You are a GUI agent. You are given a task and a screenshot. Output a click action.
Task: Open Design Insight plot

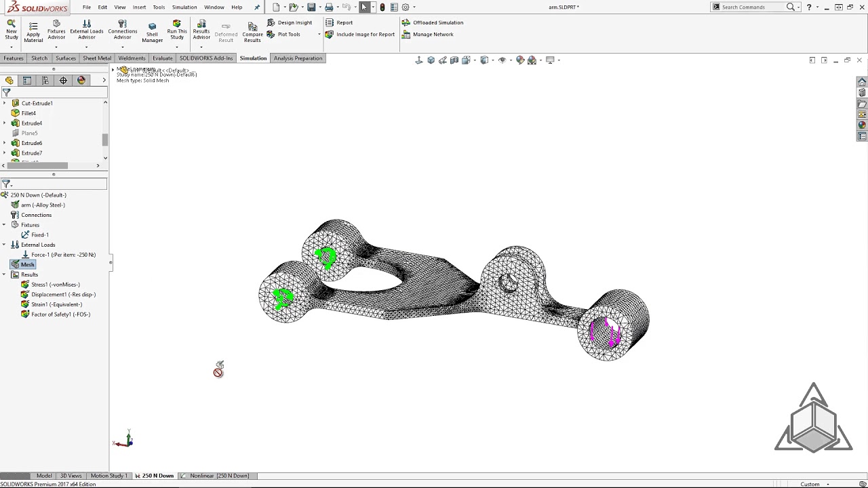290,22
